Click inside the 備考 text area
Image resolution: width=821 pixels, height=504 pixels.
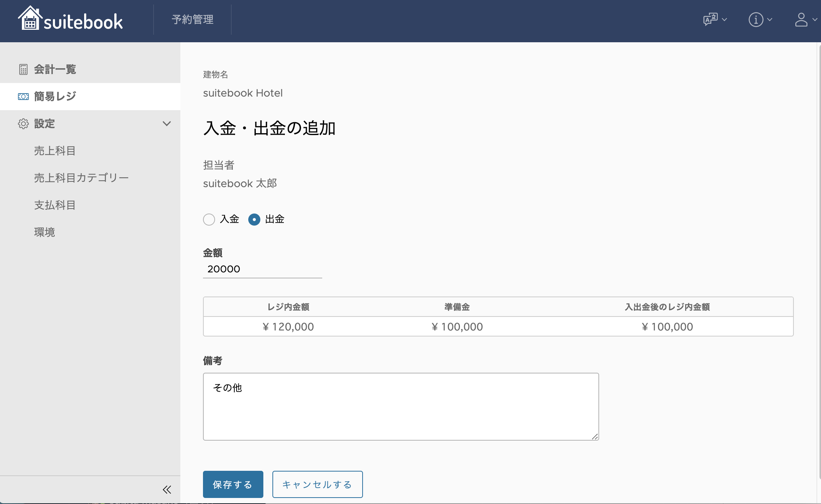401,407
